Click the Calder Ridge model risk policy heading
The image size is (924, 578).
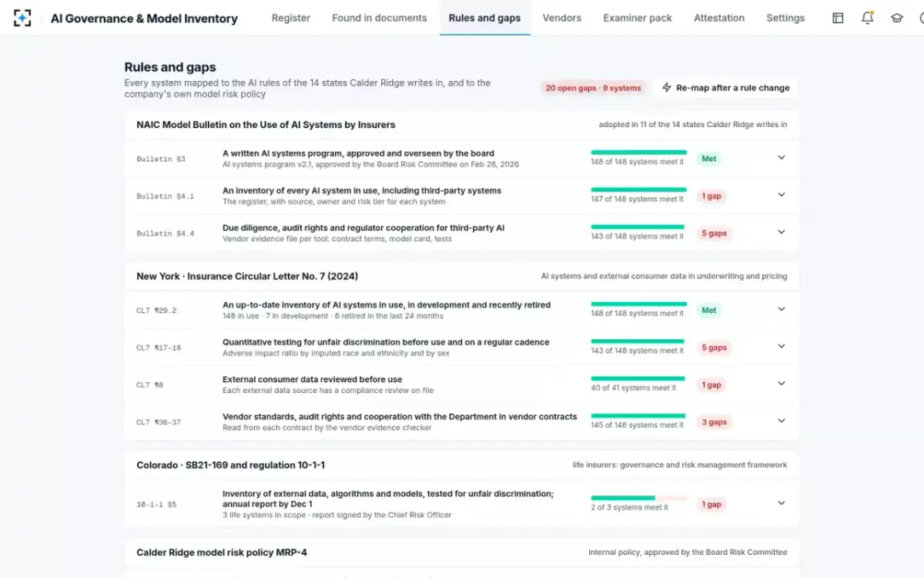click(x=222, y=552)
